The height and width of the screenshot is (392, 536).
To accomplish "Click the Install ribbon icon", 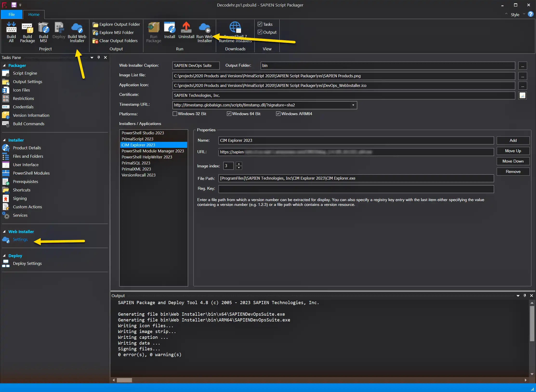I will pyautogui.click(x=170, y=30).
